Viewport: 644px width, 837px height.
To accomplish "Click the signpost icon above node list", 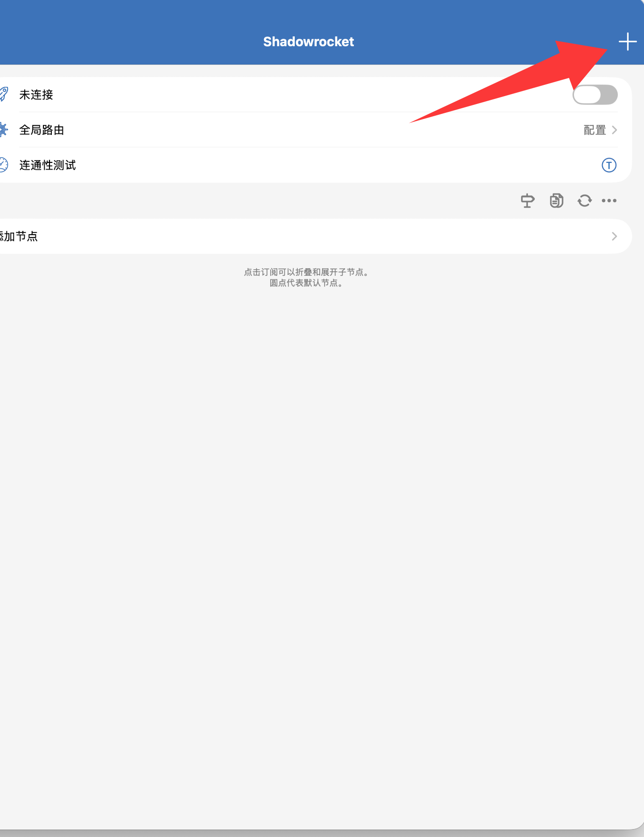I will click(x=527, y=201).
